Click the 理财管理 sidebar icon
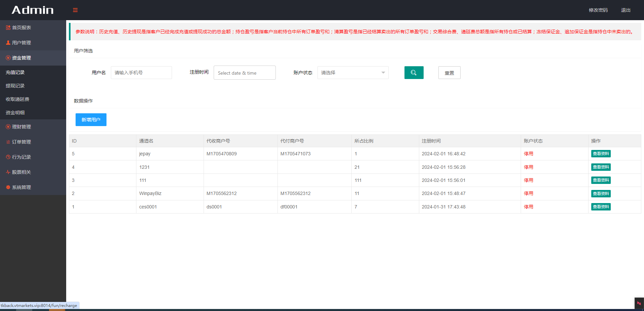Image resolution: width=644 pixels, height=311 pixels. point(8,127)
